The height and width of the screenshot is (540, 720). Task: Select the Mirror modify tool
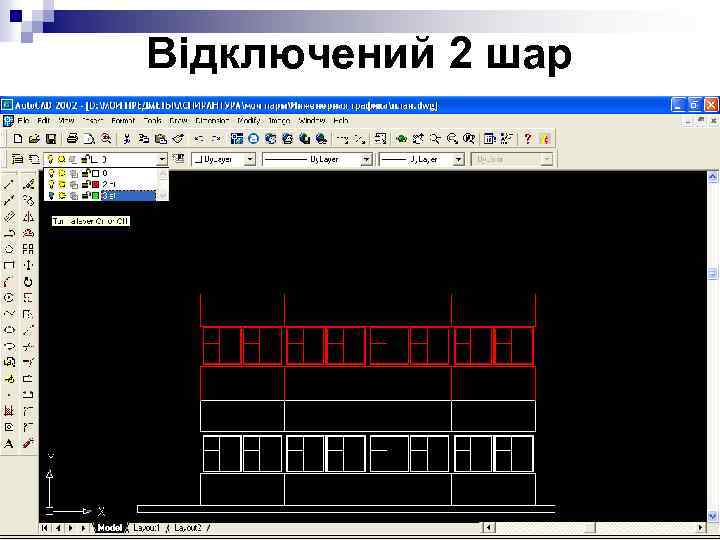click(28, 217)
